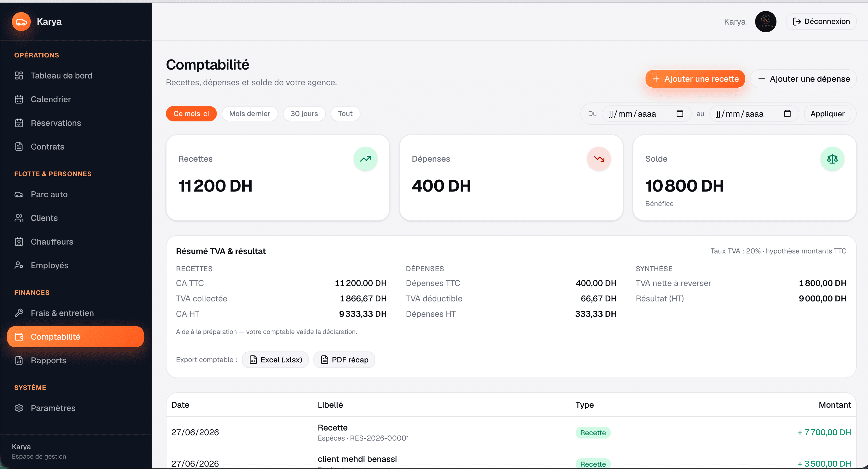Click the Employés user-gear icon

click(x=19, y=266)
